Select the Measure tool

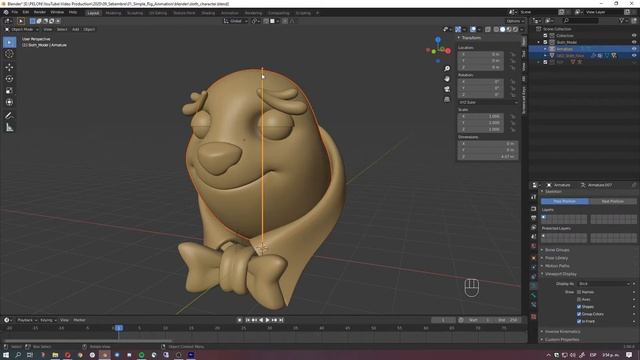tap(9, 128)
